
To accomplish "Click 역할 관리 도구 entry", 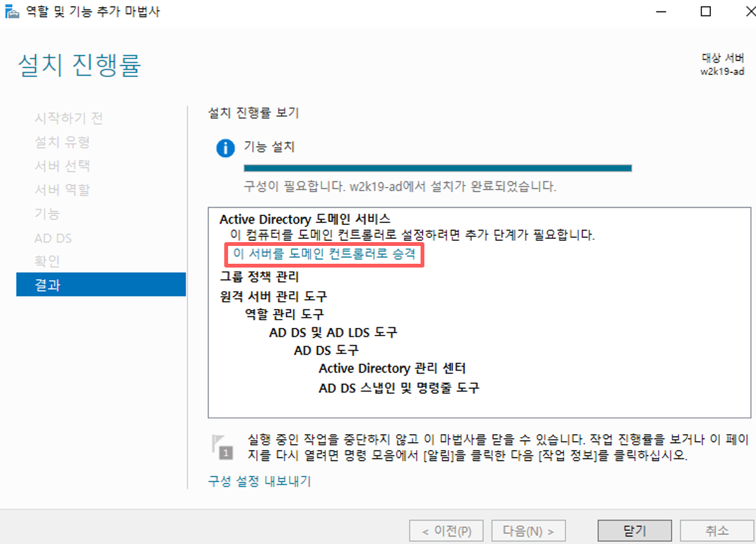I will [x=285, y=314].
